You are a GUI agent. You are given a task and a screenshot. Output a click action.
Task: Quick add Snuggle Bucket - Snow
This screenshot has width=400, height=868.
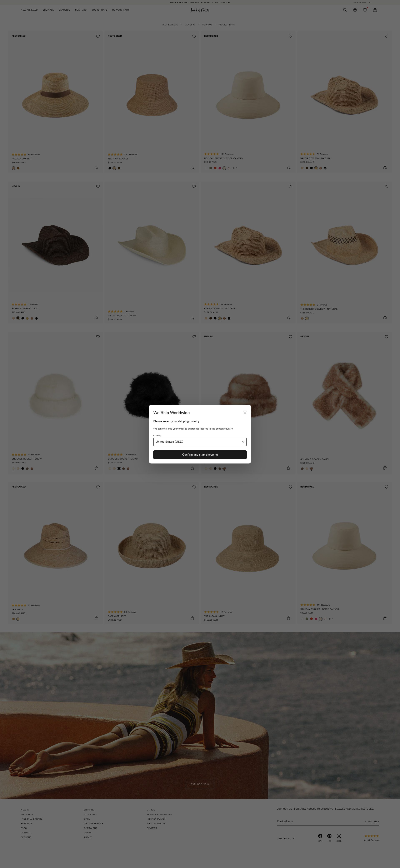96,468
